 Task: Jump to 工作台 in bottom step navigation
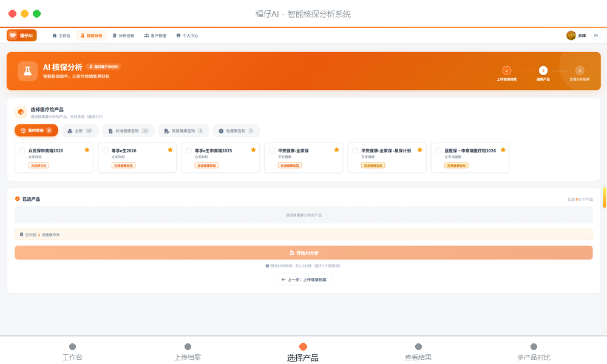click(x=72, y=352)
